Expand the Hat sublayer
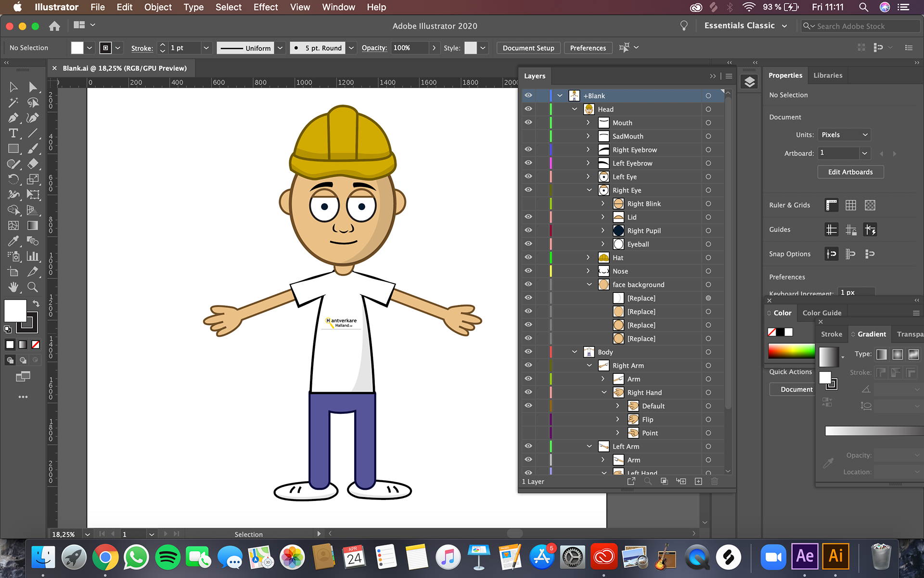 [589, 257]
